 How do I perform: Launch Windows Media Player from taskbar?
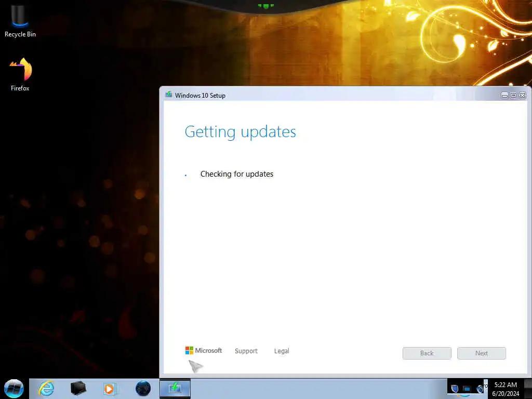pyautogui.click(x=110, y=389)
